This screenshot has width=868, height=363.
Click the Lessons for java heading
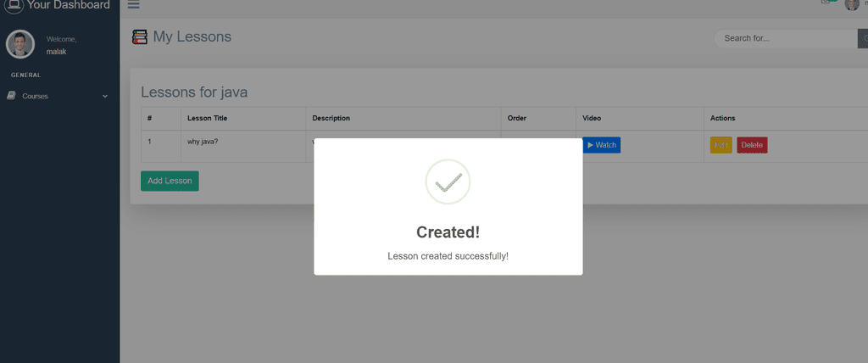coord(194,92)
